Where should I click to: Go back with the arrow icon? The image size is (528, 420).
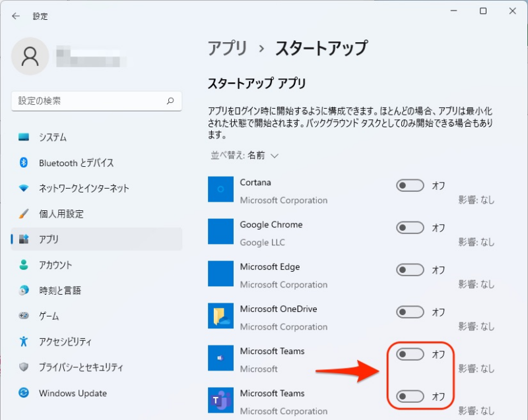(x=16, y=16)
